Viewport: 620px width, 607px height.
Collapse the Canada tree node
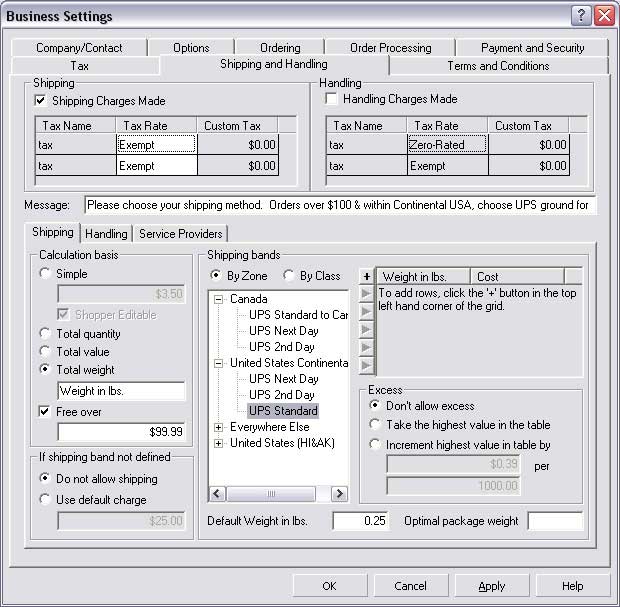(219, 299)
